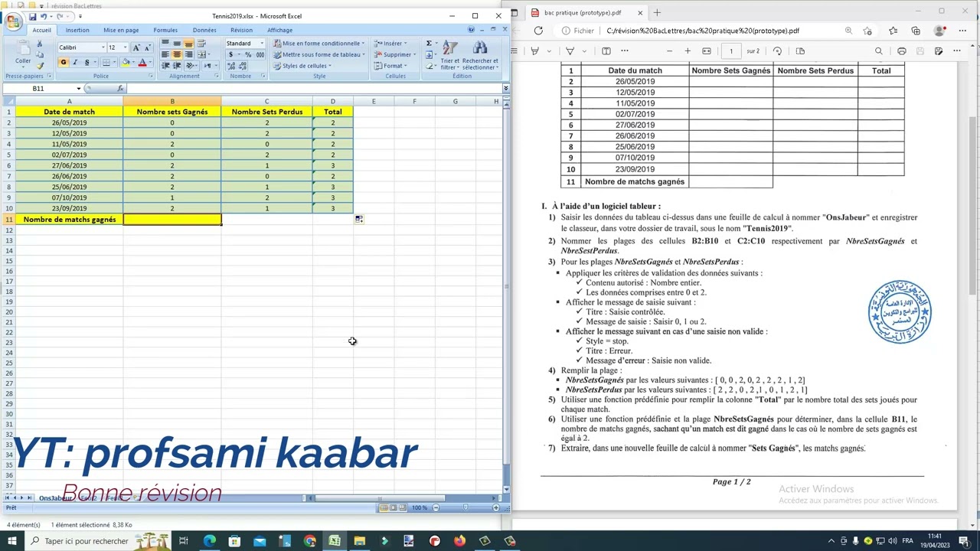Click the Edge address bar with PDF path

(702, 31)
